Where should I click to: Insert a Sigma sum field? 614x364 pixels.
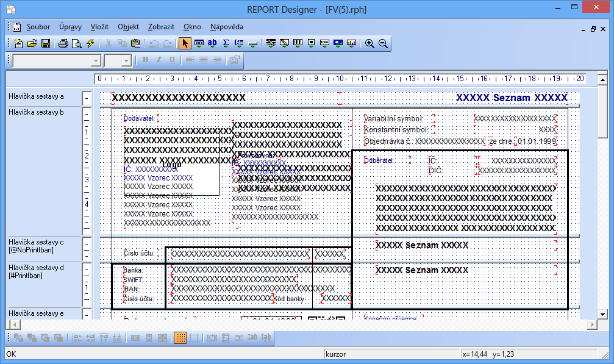coord(226,43)
